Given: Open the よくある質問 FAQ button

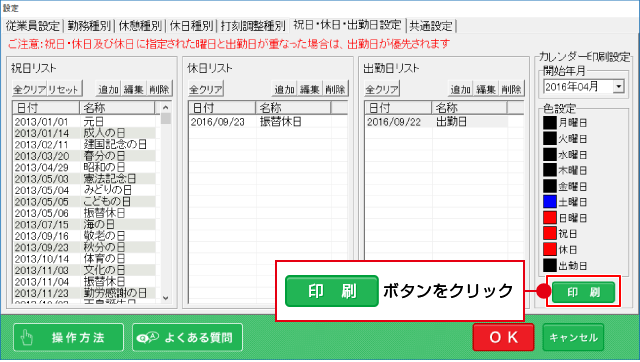Looking at the screenshot, I should pos(187,338).
